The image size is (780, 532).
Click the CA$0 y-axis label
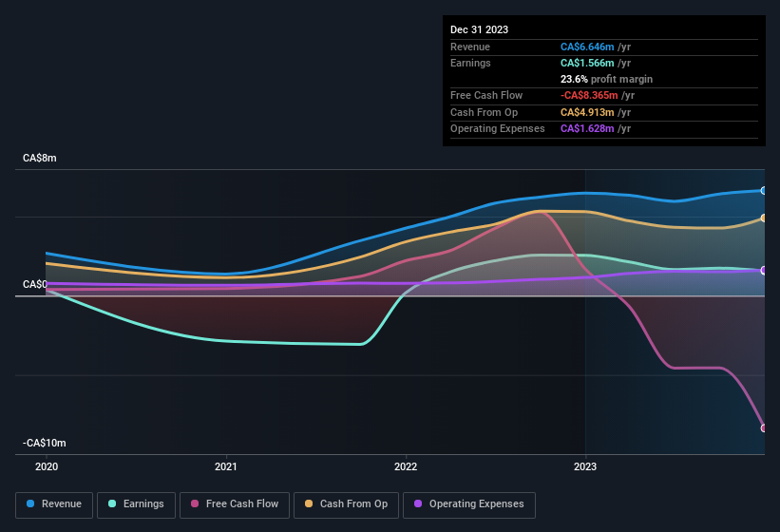(x=35, y=284)
